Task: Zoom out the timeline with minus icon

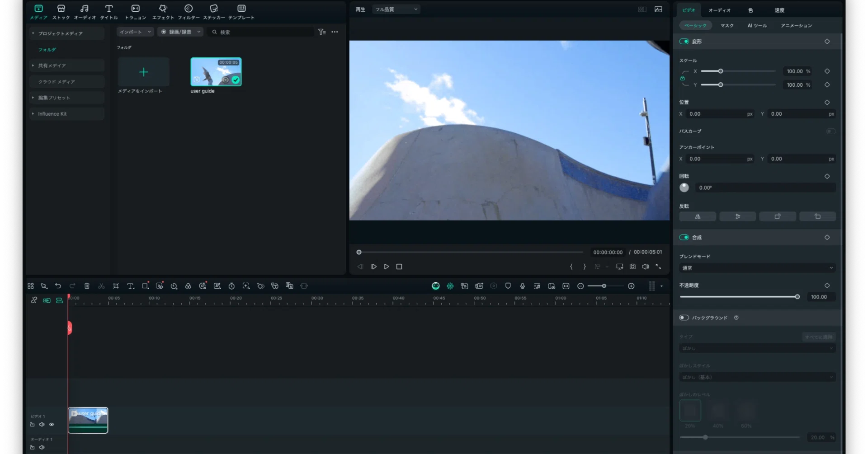Action: [x=580, y=286]
